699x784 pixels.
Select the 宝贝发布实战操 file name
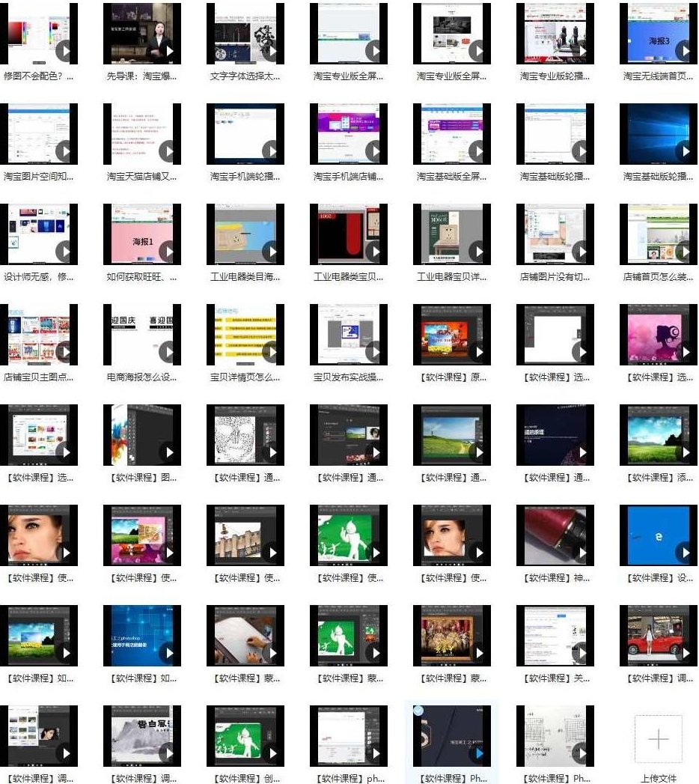pyautogui.click(x=348, y=377)
